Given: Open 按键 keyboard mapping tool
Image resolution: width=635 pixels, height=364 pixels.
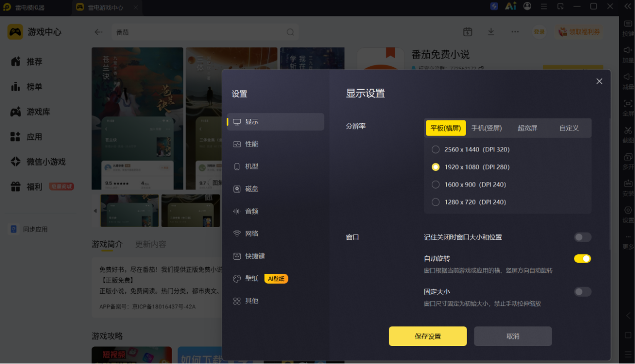Looking at the screenshot, I should pos(628,28).
